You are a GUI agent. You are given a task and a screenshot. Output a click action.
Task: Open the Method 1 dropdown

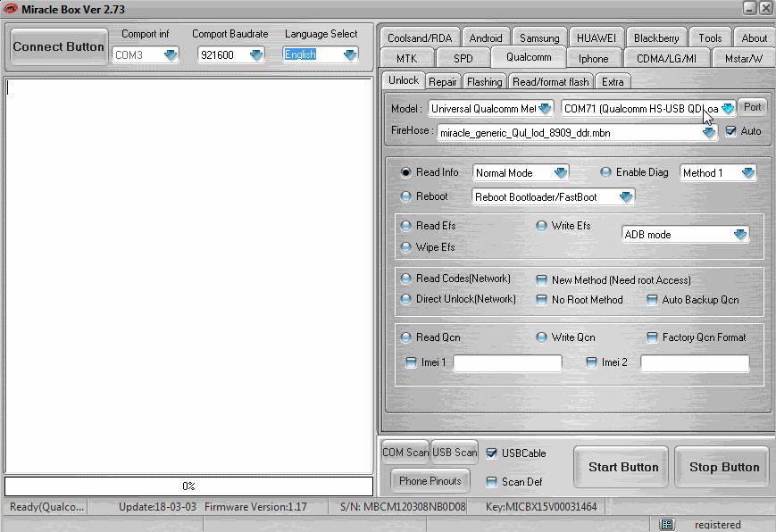coord(748,172)
